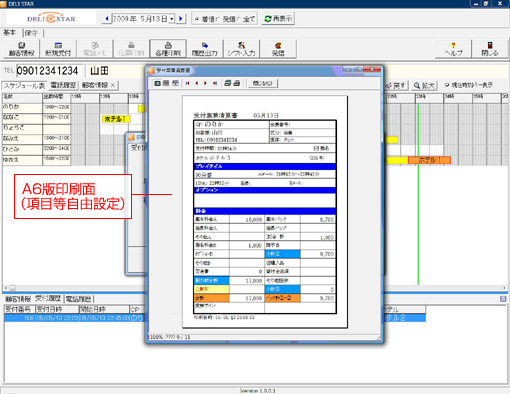Jump to last page in print preview
This screenshot has height=394, width=510.
[215, 83]
